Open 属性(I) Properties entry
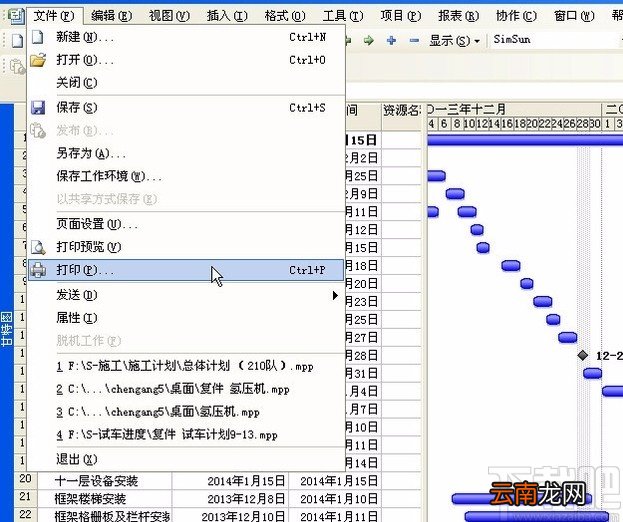The width and height of the screenshot is (623, 522). click(x=186, y=318)
